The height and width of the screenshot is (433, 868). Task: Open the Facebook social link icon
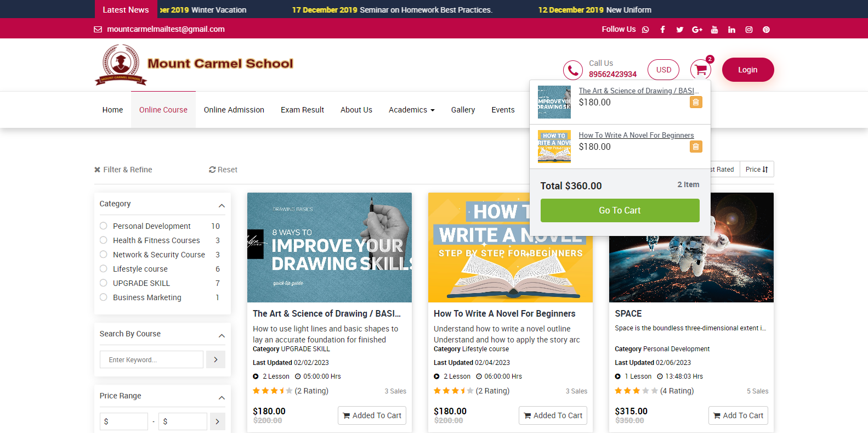coord(662,30)
